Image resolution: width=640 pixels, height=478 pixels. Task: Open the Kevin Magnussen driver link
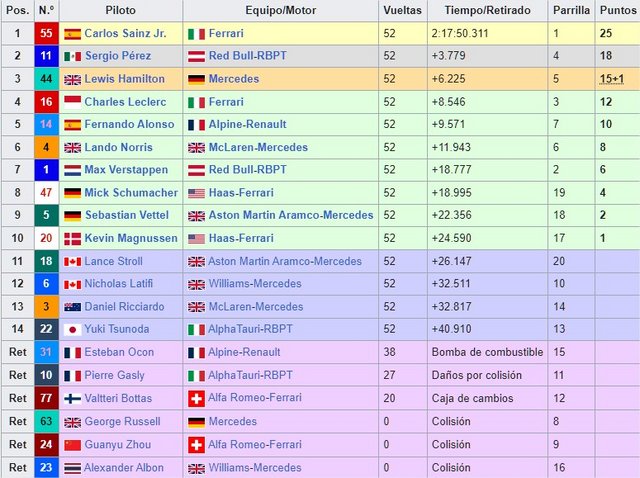point(131,238)
